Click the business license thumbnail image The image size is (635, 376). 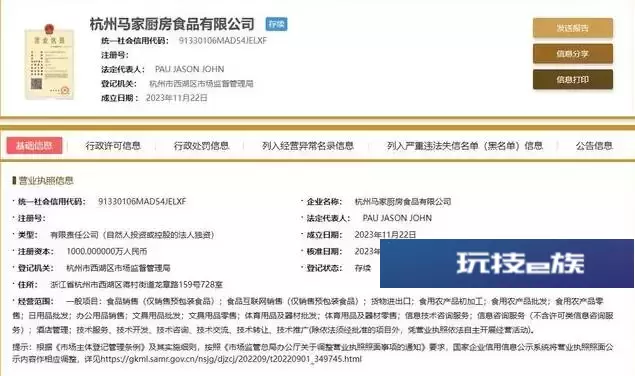click(49, 62)
